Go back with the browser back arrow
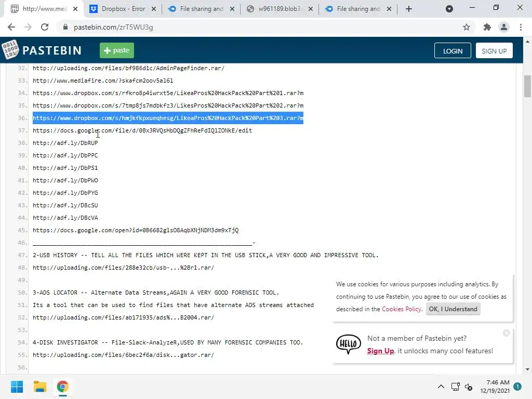Screen dimensions: 532x399 [11, 27]
